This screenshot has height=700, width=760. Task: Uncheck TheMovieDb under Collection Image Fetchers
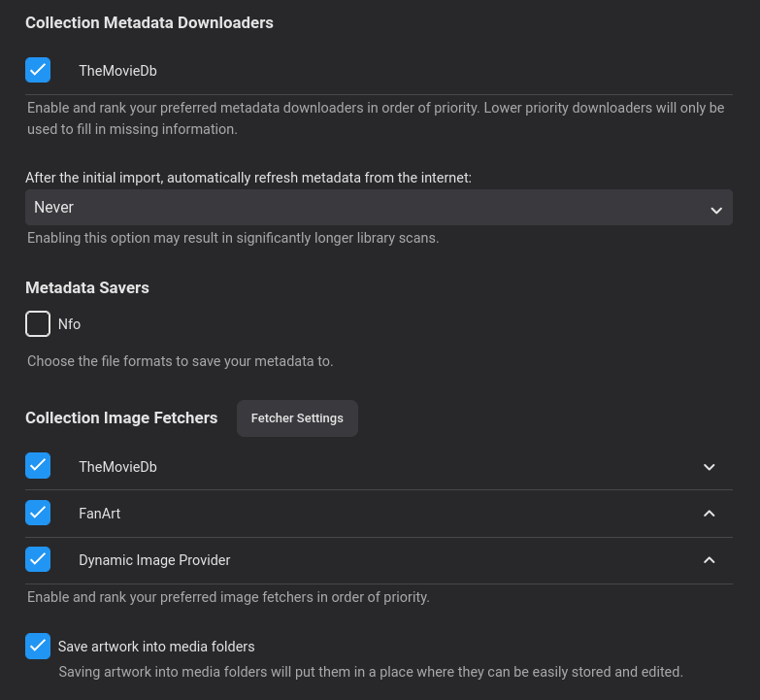pos(38,466)
